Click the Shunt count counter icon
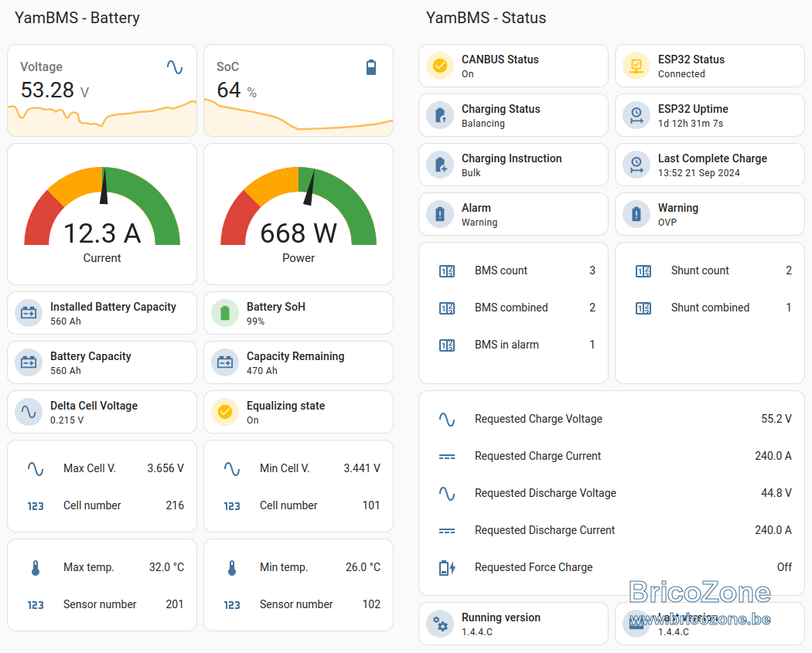 643,271
